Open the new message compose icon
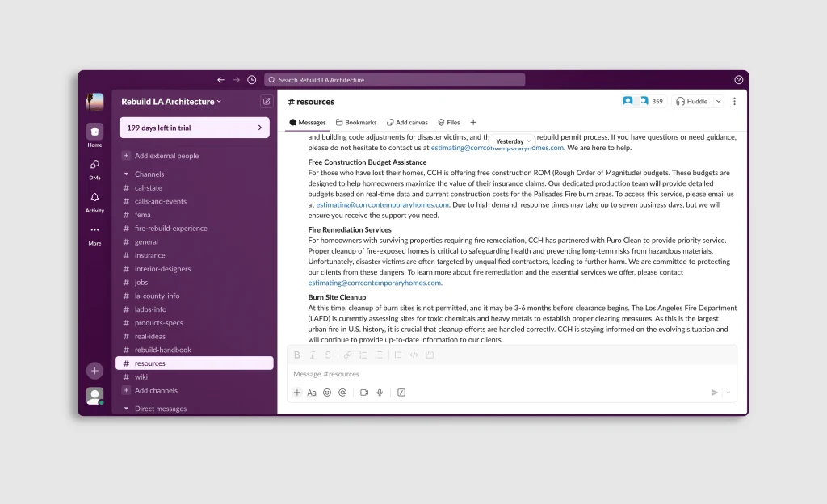This screenshot has height=504, width=827. point(267,102)
